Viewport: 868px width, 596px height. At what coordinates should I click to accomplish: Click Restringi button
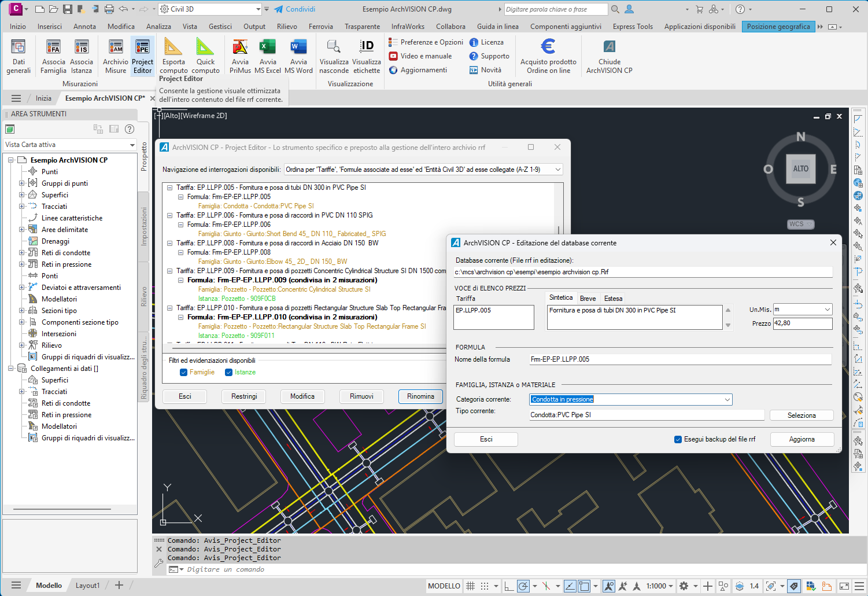(244, 396)
